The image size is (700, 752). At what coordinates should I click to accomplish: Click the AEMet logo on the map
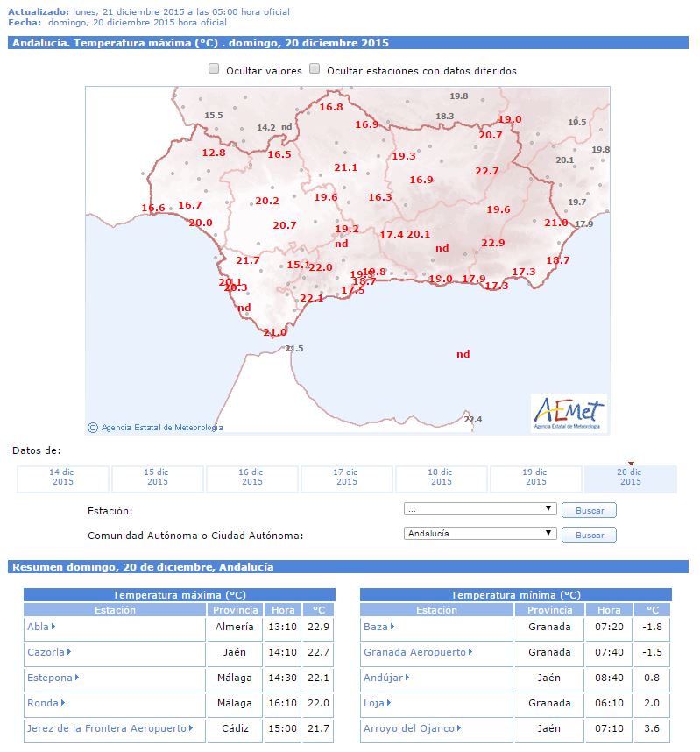569,412
